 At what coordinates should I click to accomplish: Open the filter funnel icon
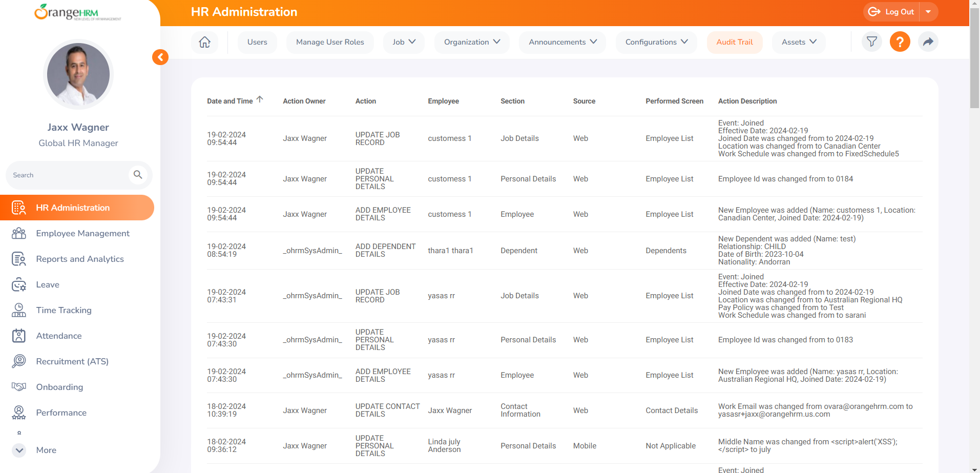pos(871,42)
